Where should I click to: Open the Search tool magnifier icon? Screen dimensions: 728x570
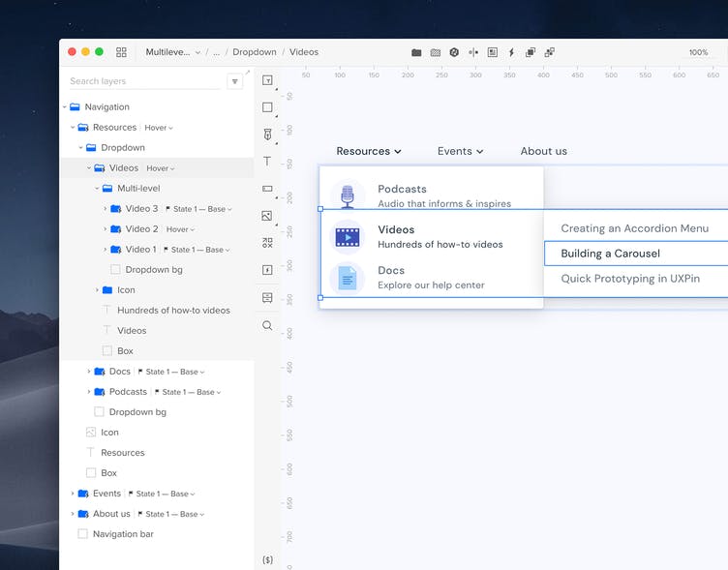pyautogui.click(x=267, y=325)
